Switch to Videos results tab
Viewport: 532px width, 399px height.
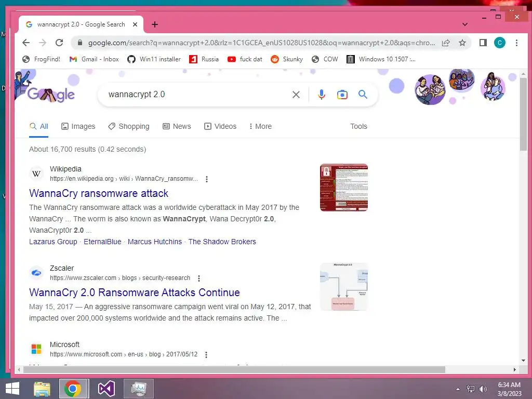tap(220, 127)
